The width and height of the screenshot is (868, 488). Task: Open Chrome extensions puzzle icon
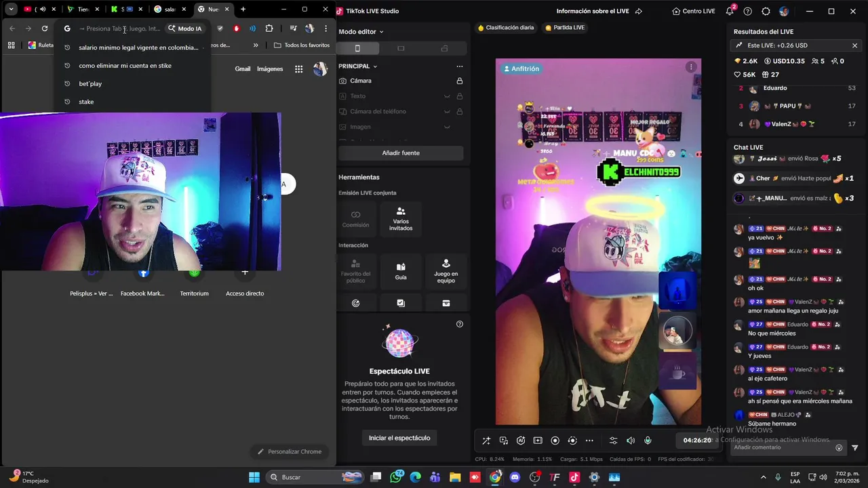[269, 28]
